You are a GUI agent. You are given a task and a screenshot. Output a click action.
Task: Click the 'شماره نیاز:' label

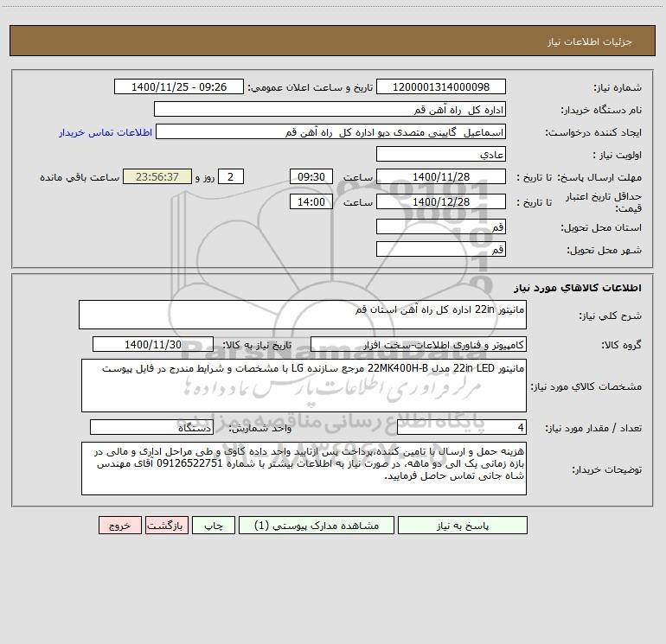618,88
